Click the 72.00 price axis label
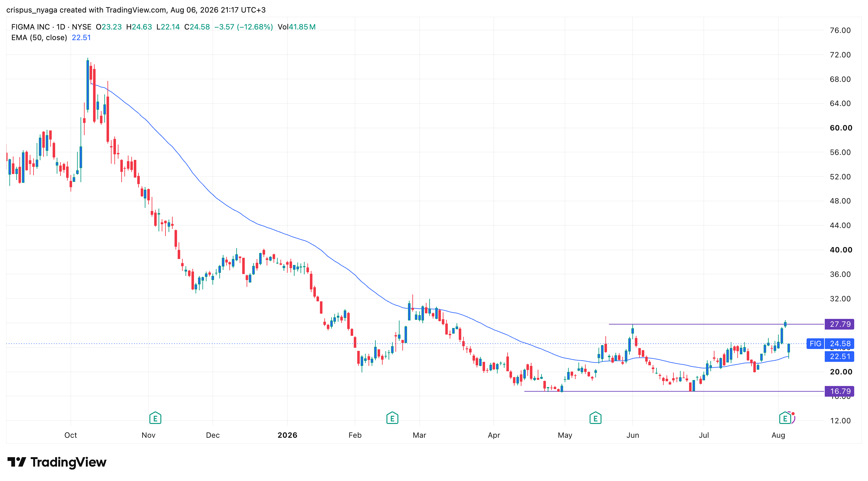 (840, 55)
